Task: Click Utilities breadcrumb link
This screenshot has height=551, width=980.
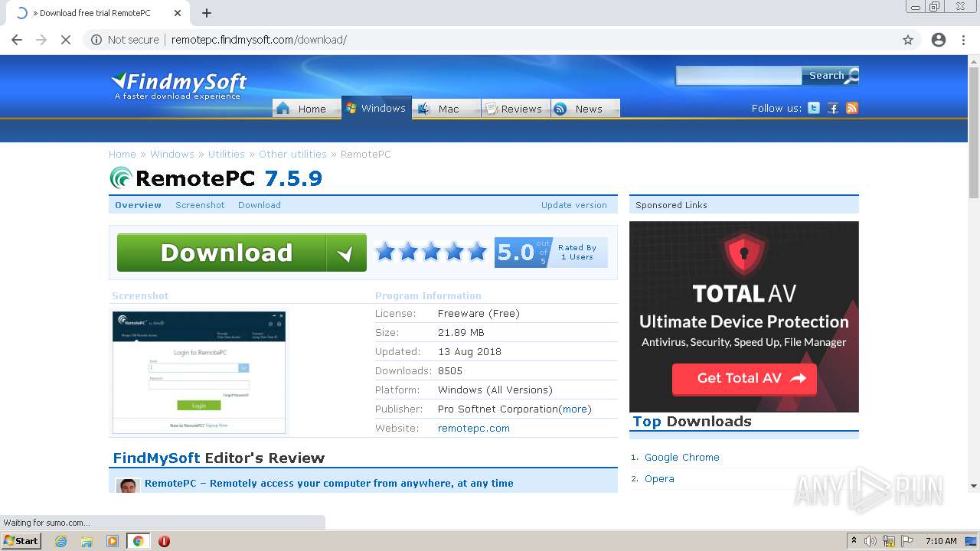Action: 227,154
